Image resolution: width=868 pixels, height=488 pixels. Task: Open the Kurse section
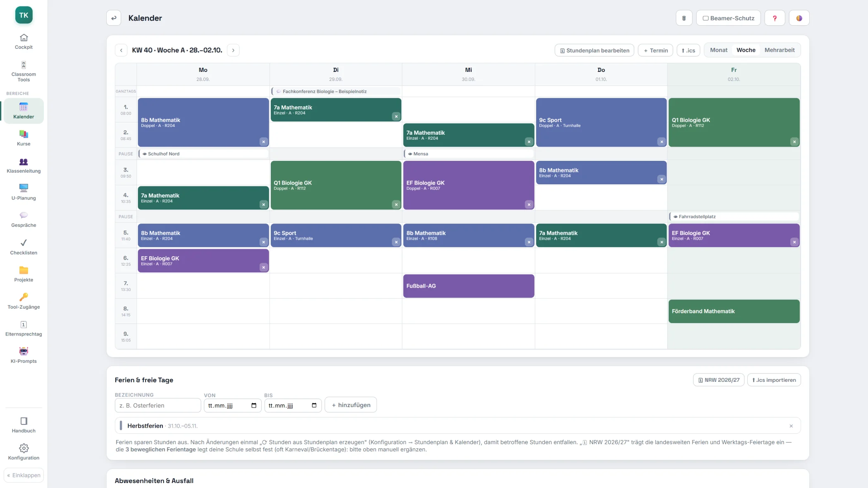click(24, 138)
